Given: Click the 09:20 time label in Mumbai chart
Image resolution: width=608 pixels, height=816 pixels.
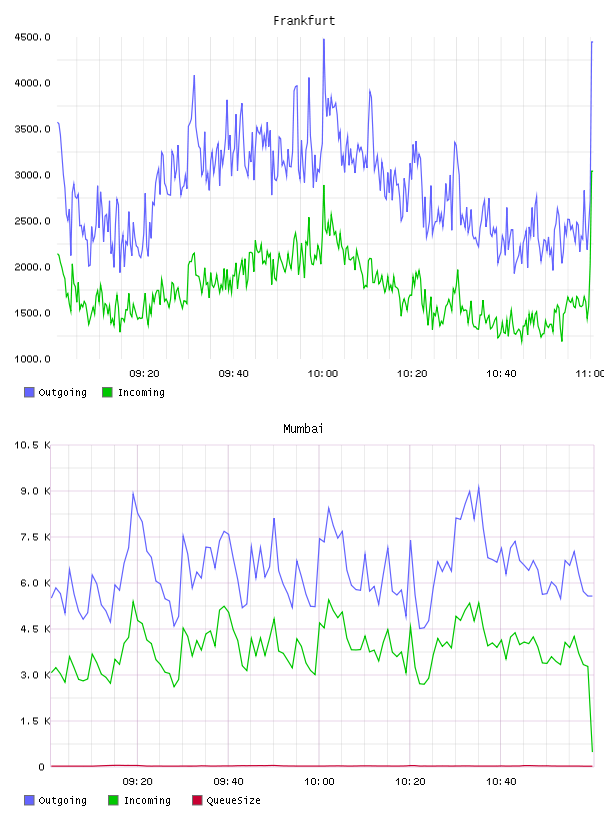Looking at the screenshot, I should (137, 781).
